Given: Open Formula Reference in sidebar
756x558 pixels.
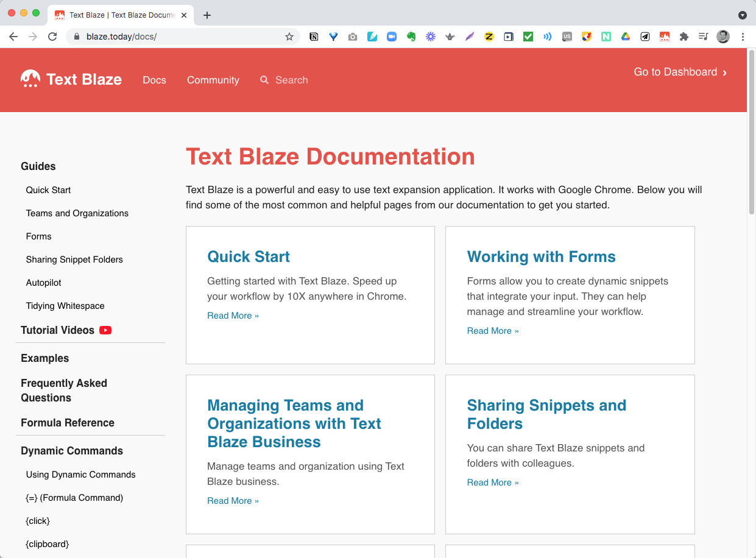Looking at the screenshot, I should [x=68, y=423].
